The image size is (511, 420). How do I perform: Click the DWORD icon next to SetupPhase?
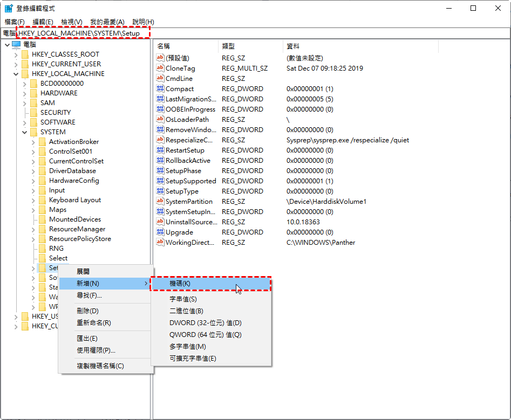160,170
